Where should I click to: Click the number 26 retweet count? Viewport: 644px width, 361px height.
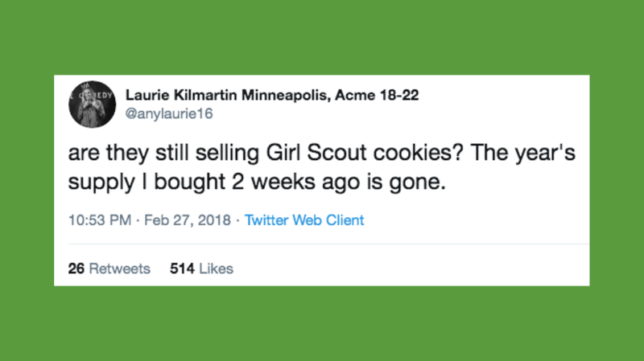coord(76,269)
